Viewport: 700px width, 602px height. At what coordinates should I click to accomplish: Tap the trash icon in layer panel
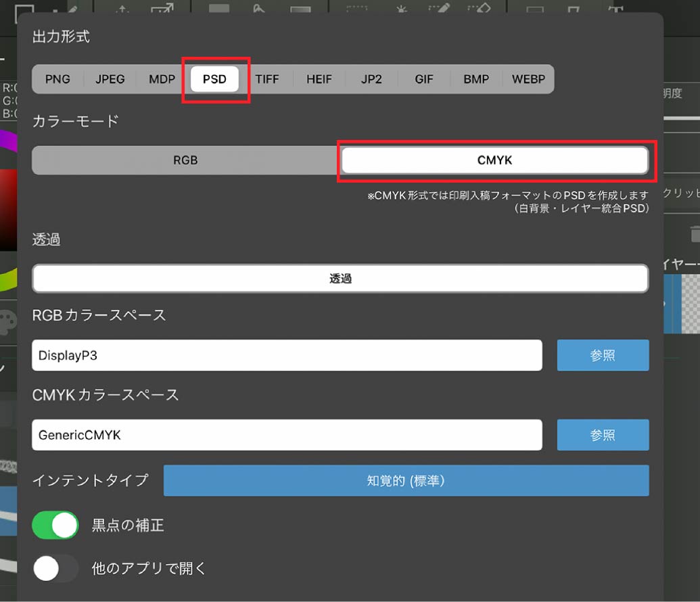(695, 234)
